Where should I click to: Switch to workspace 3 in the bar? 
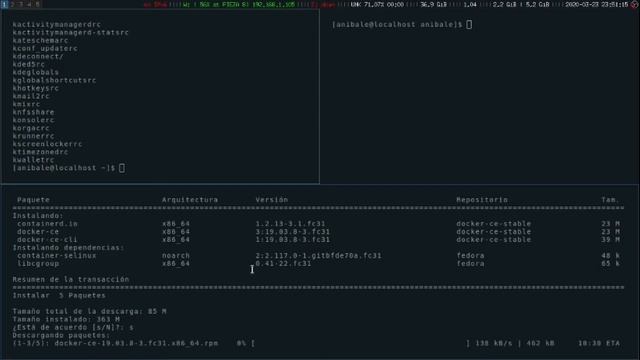[21, 4]
